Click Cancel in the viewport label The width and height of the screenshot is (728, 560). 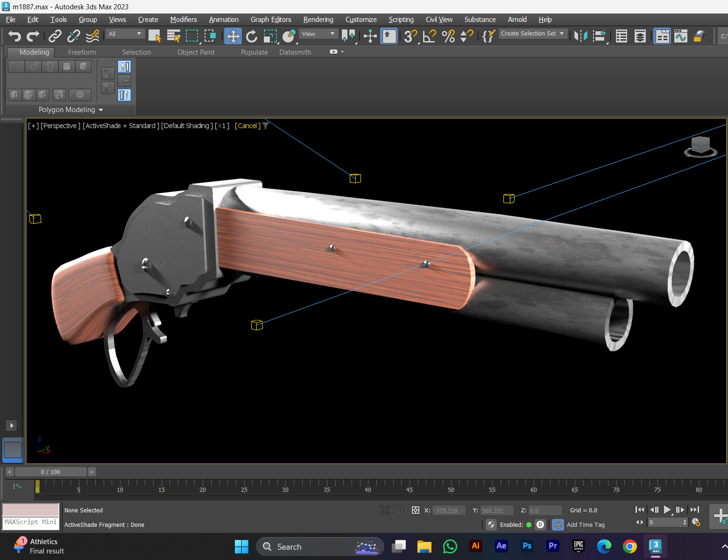pos(247,125)
